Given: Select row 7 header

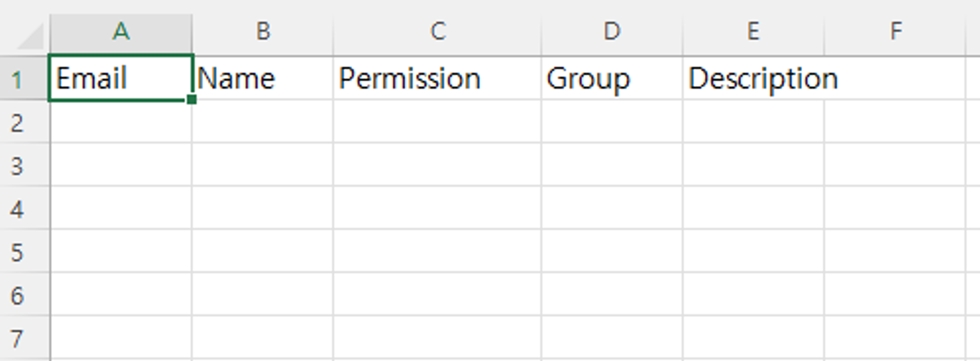Looking at the screenshot, I should click(x=18, y=338).
